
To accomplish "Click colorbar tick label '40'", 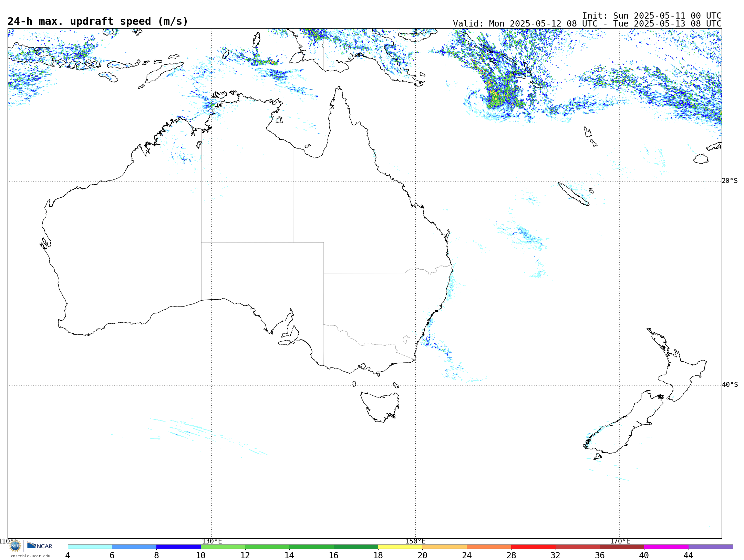I will pyautogui.click(x=644, y=556).
